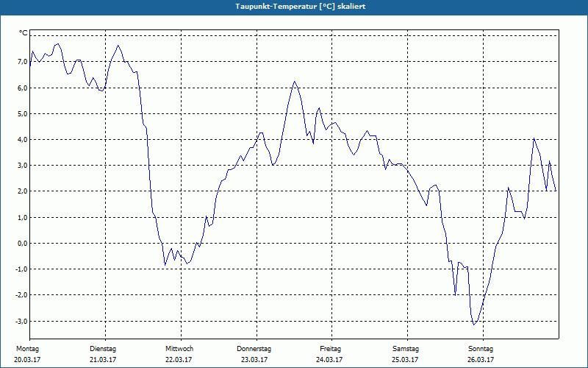
Task: Select the 2,0 y-axis value
Action: click(x=22, y=191)
